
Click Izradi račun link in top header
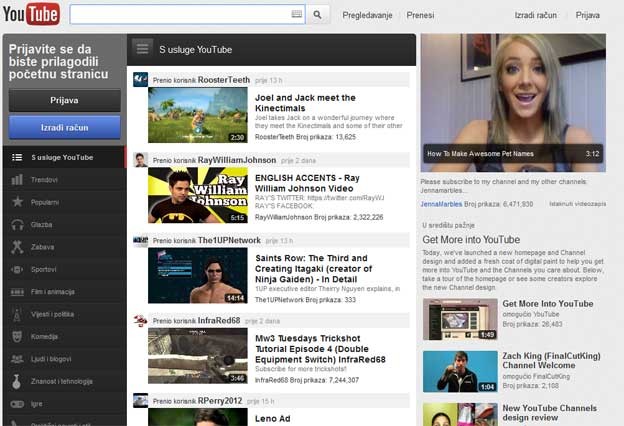tap(535, 16)
